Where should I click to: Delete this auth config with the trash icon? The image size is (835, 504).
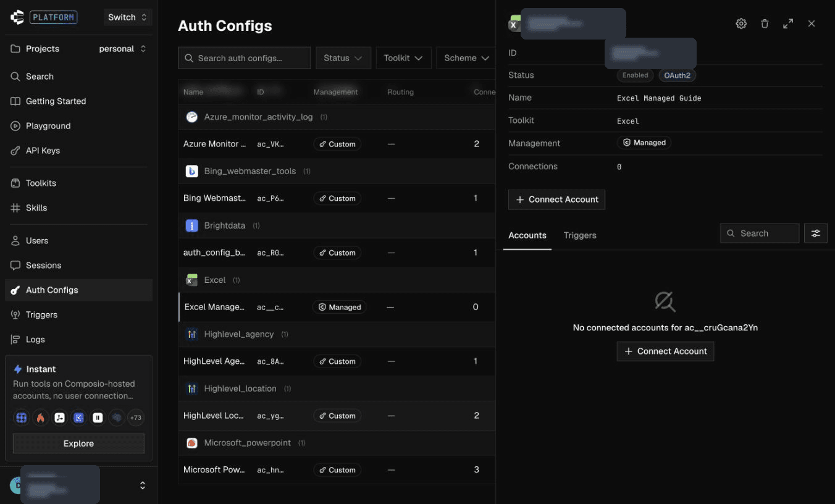pyautogui.click(x=765, y=23)
